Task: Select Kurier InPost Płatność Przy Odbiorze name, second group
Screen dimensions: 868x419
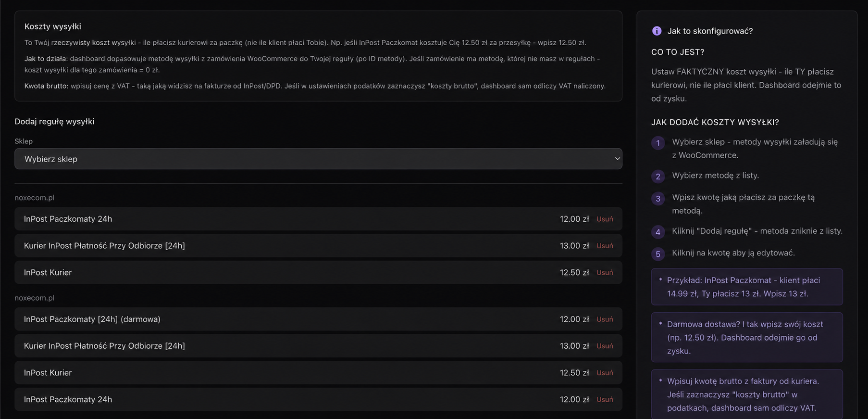Action: pos(104,346)
